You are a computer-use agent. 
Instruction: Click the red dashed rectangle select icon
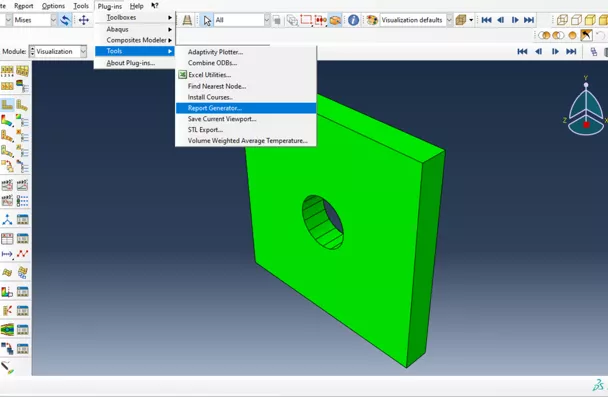click(x=306, y=20)
